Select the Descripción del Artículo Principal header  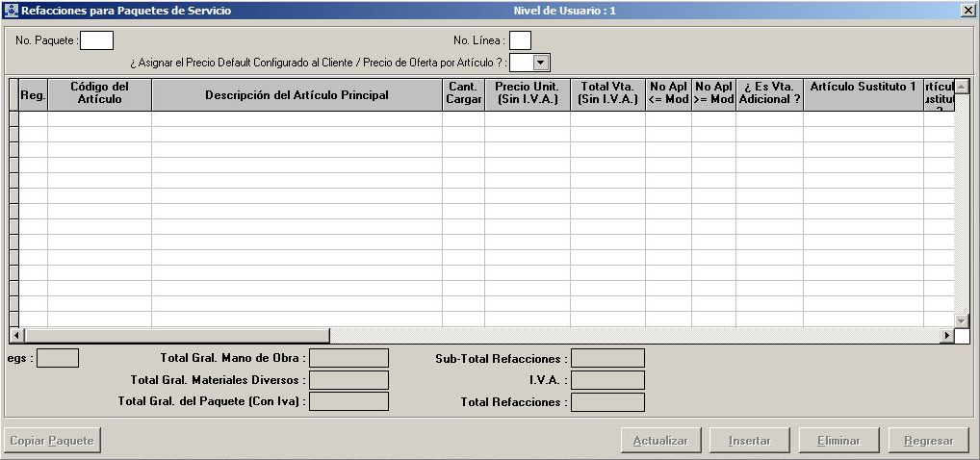[x=297, y=94]
